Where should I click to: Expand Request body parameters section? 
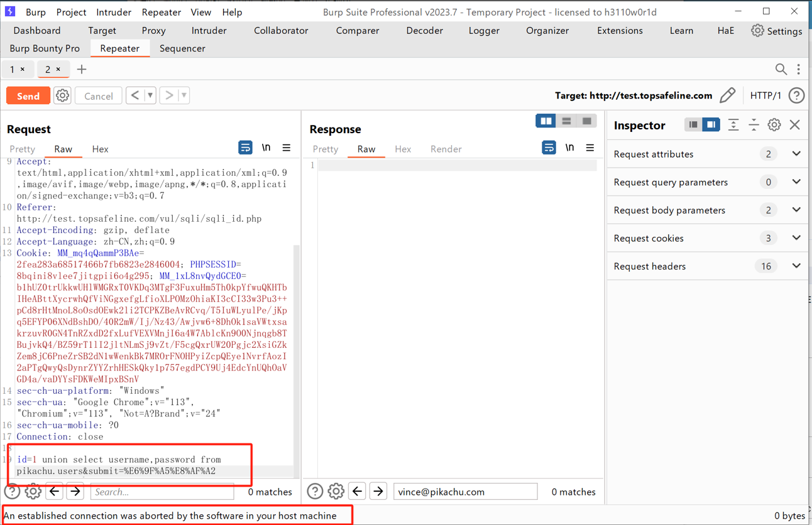point(796,210)
